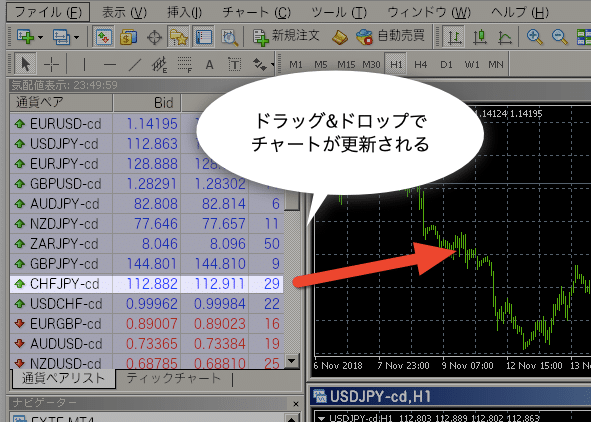Click the Market Watch scrollbar down arrow
The height and width of the screenshot is (422, 591).
click(x=292, y=361)
